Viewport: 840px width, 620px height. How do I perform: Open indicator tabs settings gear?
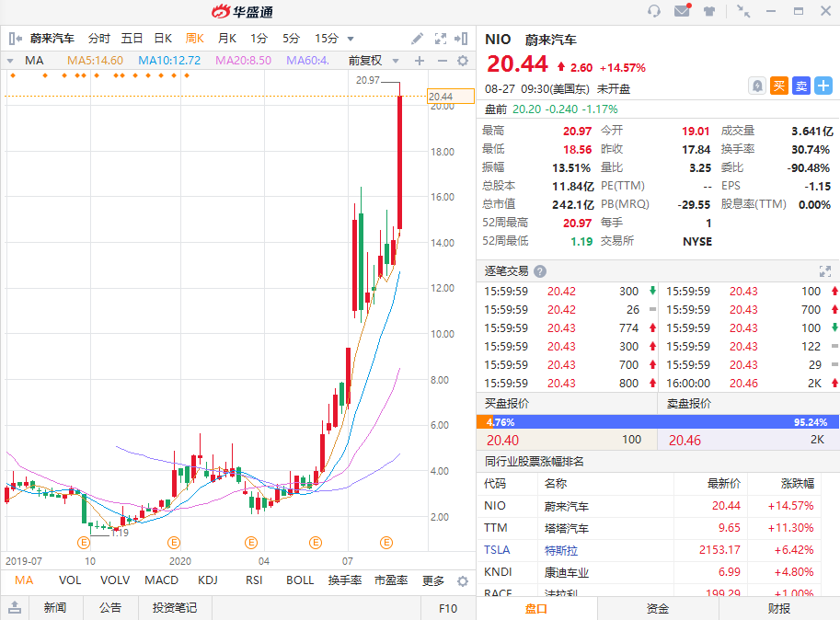[x=463, y=581]
